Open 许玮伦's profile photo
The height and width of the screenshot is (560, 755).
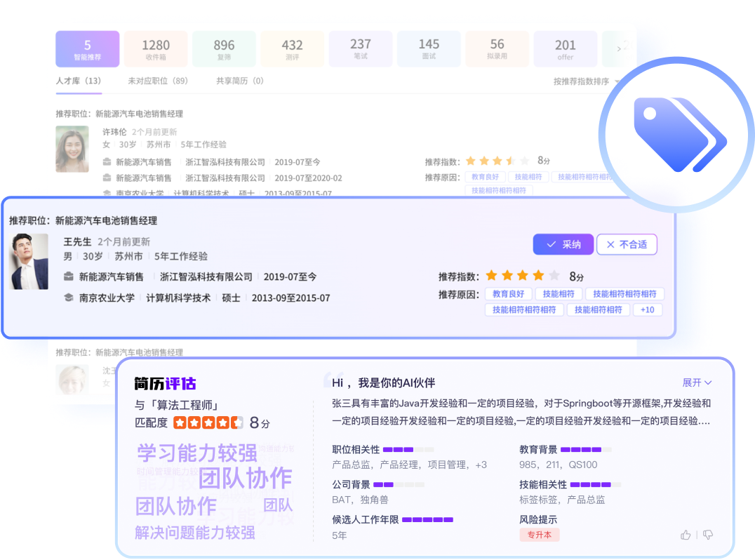click(72, 149)
